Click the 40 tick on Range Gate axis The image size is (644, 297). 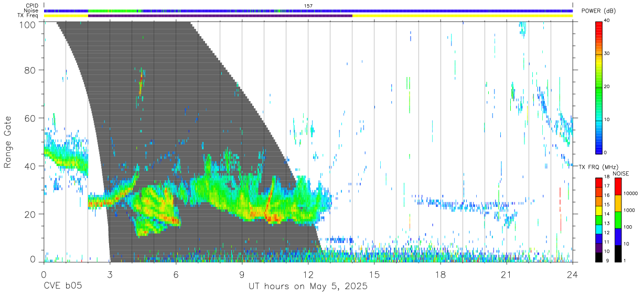(x=31, y=166)
